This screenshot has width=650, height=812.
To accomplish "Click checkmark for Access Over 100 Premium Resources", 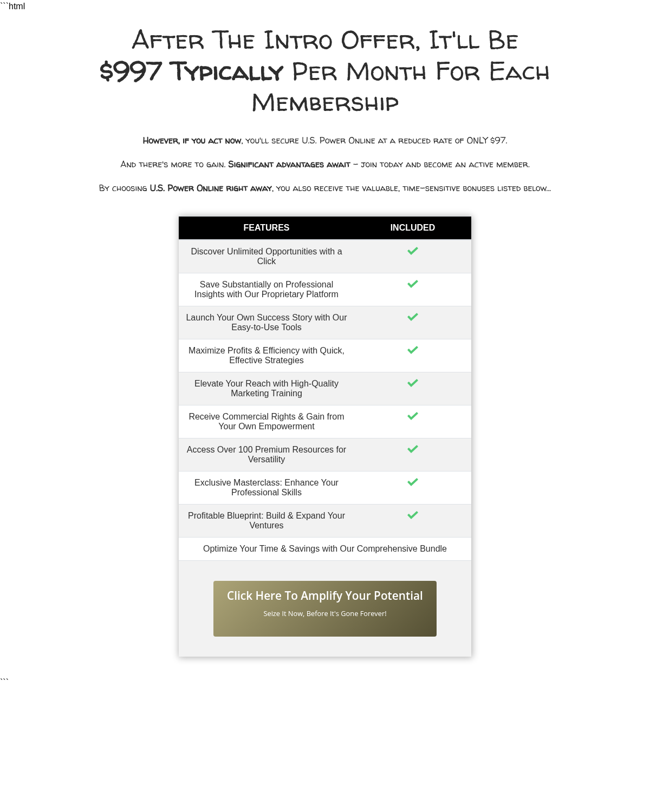I will point(413,449).
